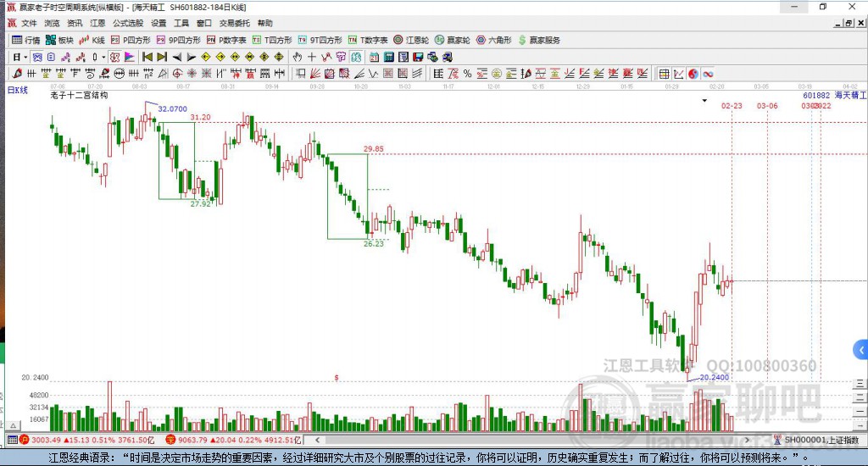Click the yin-yang taiji icon
868x466 pixels.
tap(693, 74)
